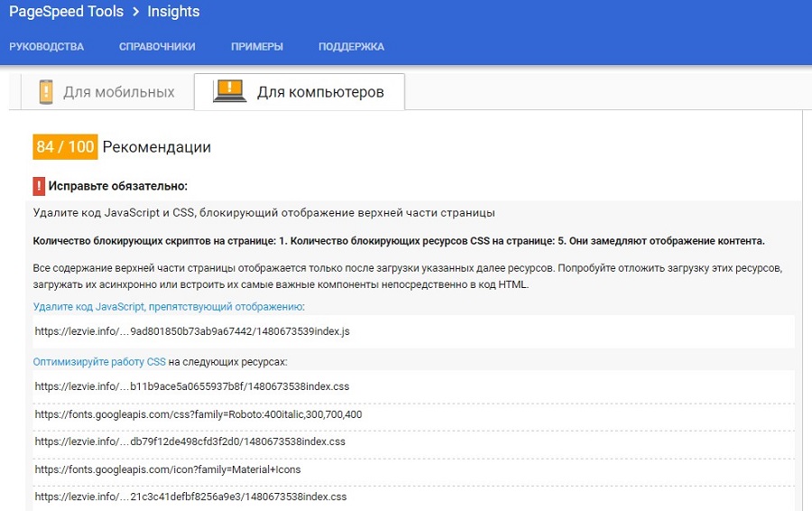Click the breadcrumb chevron after PageSpeed Tools
This screenshot has height=511, width=812.
pyautogui.click(x=135, y=12)
